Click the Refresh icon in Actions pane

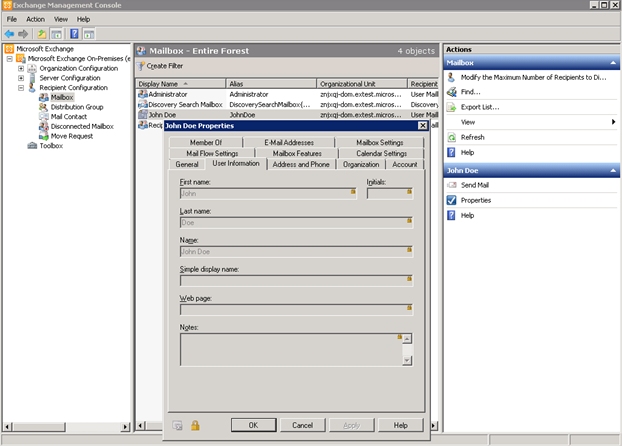(x=452, y=137)
